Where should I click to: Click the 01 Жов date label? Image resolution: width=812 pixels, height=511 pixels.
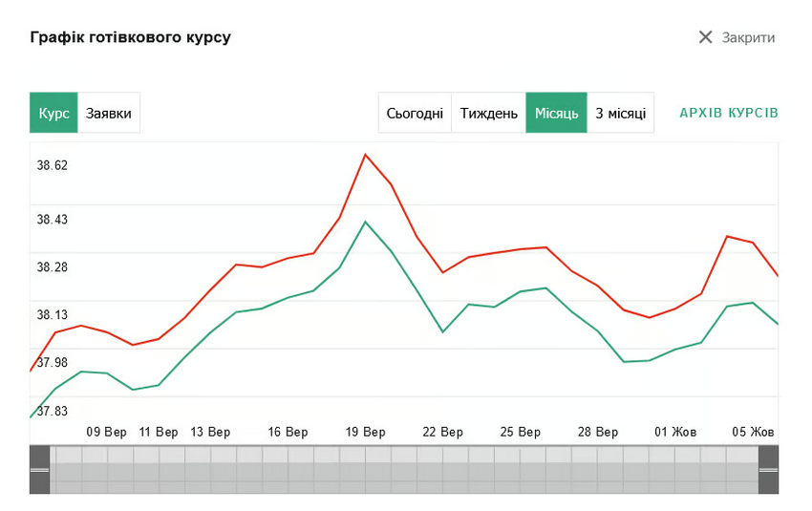click(x=675, y=432)
